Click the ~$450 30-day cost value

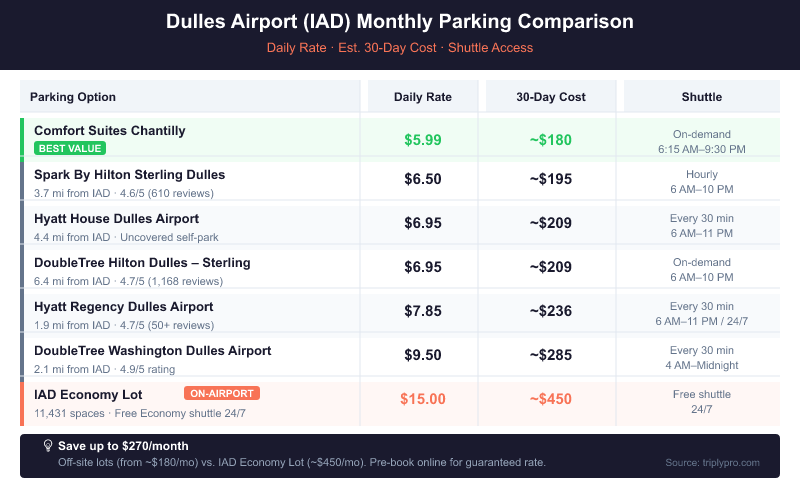(551, 399)
